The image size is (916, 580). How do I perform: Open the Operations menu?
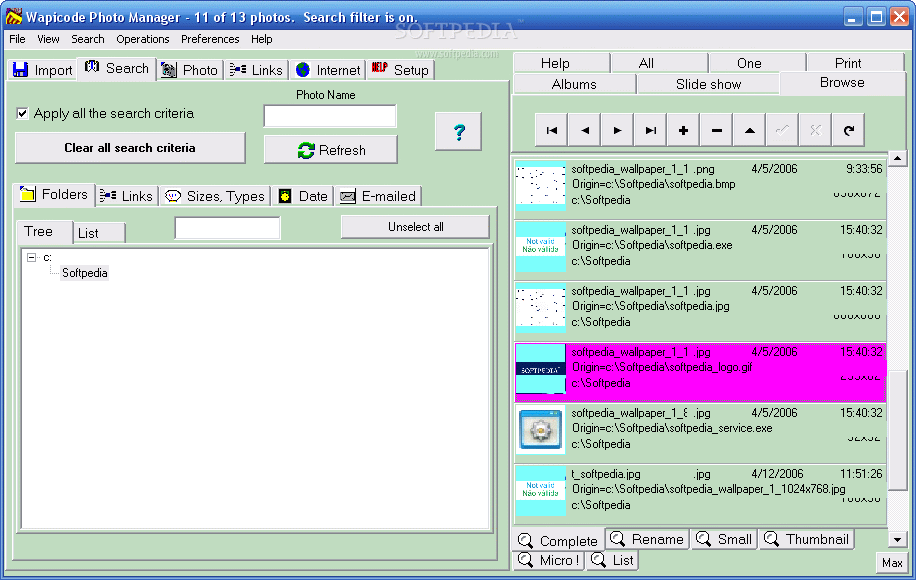coord(143,39)
